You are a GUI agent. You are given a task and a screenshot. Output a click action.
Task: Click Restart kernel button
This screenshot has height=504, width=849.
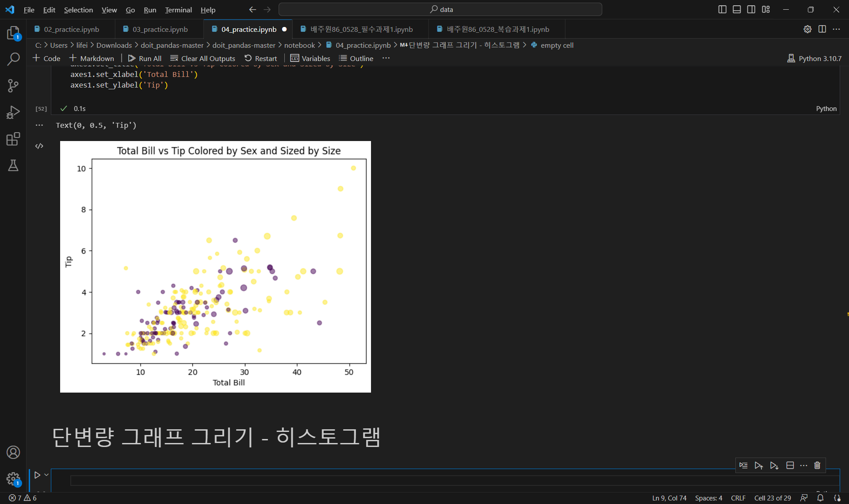[261, 58]
